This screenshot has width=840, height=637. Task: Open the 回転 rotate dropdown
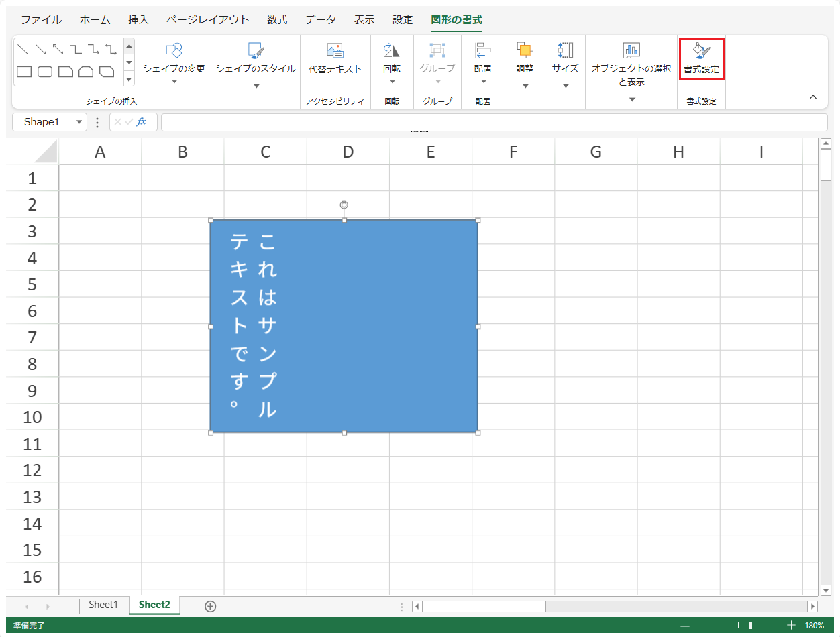click(x=392, y=82)
